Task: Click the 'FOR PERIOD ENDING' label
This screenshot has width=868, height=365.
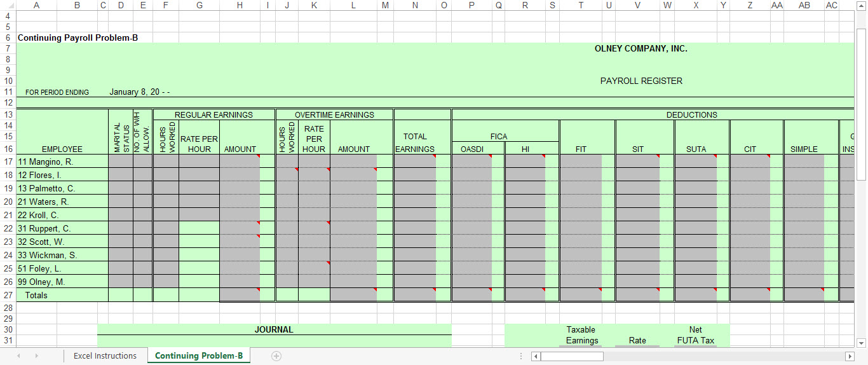Action: click(57, 92)
